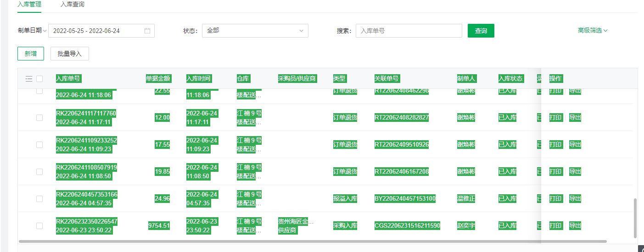The width and height of the screenshot is (644, 252).
Task: Click the vertical scrollbar thumb on right
Action: point(635,218)
